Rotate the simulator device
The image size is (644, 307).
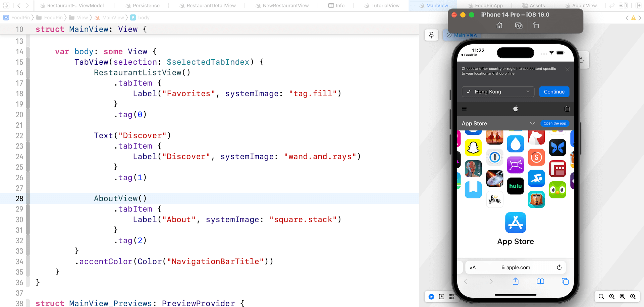[536, 26]
